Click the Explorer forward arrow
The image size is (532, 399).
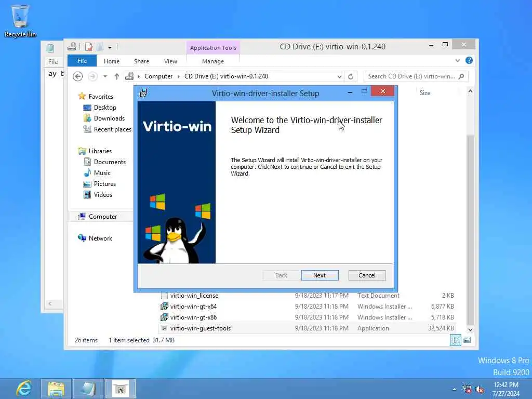pos(92,76)
